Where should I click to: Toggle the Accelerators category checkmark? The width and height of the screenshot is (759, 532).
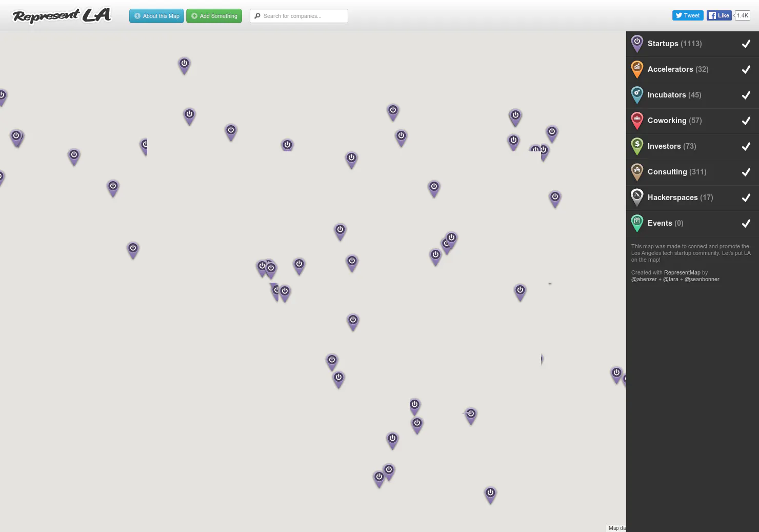point(746,69)
